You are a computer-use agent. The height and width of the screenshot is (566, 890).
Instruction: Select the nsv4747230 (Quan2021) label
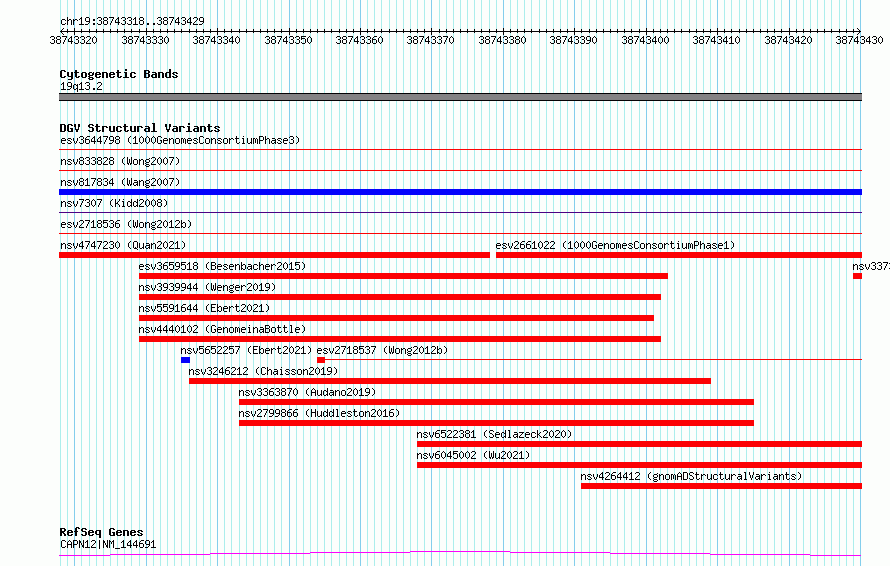[123, 245]
